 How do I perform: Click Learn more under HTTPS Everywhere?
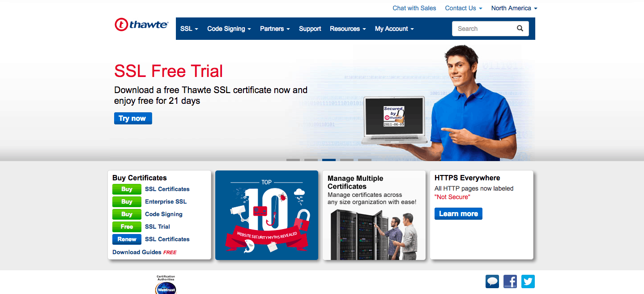click(458, 213)
